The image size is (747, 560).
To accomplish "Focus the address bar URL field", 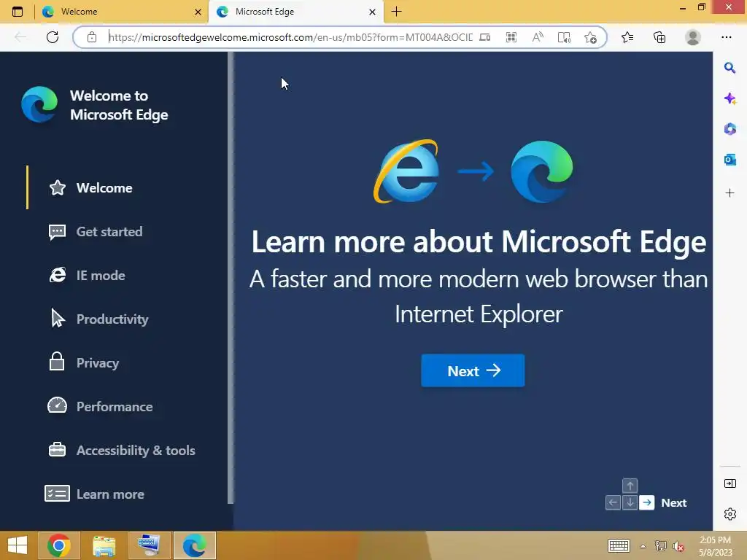I will click(290, 37).
